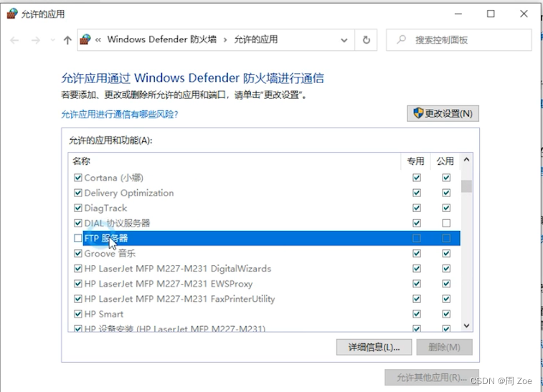The width and height of the screenshot is (543, 392).
Task: Click the 允许其他应用(R)... button
Action: 432,378
